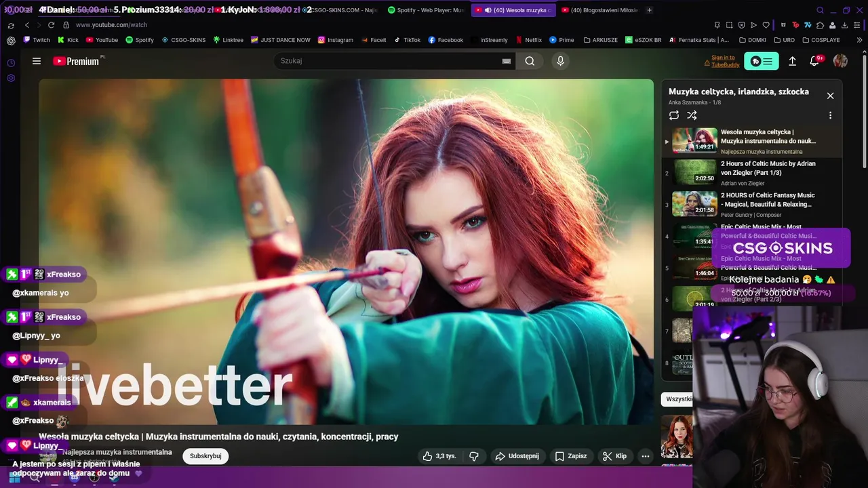868x488 pixels.
Task: Open the TubeBuddy menu button
Action: pyautogui.click(x=762, y=61)
